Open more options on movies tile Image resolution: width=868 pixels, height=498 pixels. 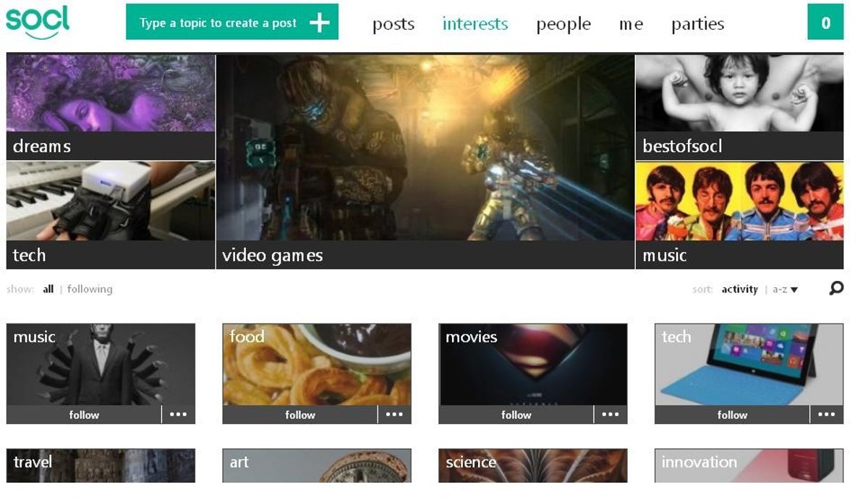(610, 415)
